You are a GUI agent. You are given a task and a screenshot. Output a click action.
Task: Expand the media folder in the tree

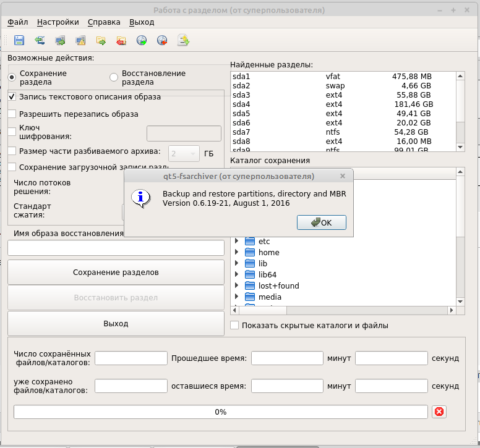[x=236, y=297]
